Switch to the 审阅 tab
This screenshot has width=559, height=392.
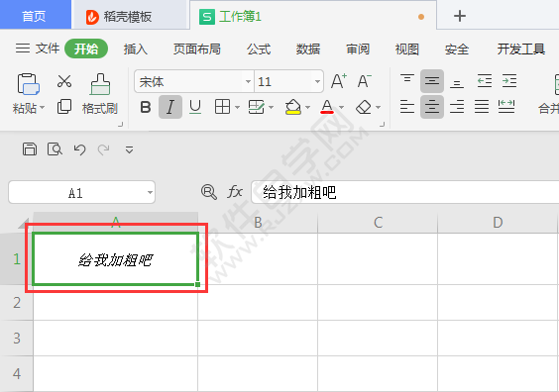tap(358, 49)
